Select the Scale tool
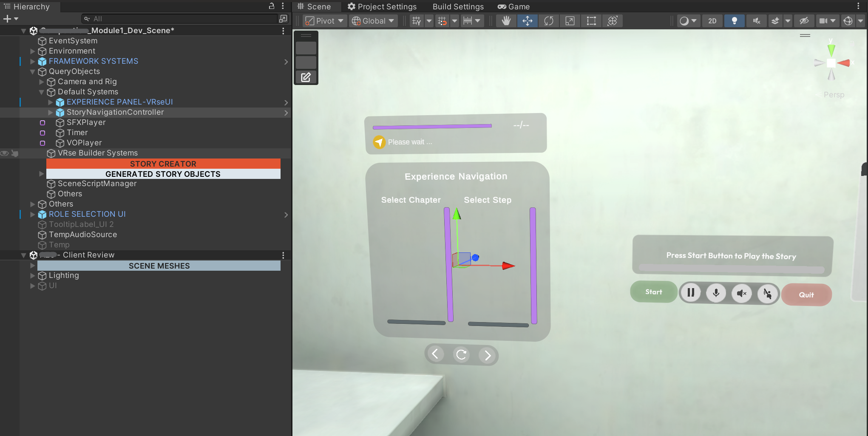The height and width of the screenshot is (436, 868). click(570, 20)
